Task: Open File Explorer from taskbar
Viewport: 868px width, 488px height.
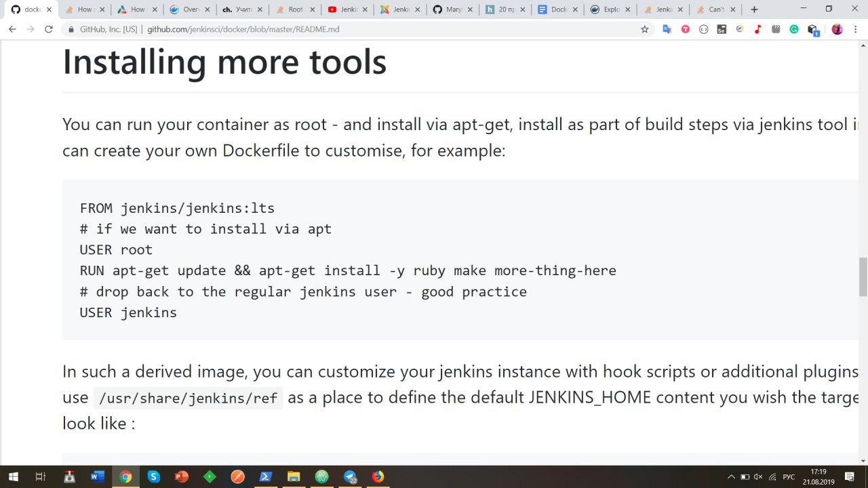Action: 294,476
